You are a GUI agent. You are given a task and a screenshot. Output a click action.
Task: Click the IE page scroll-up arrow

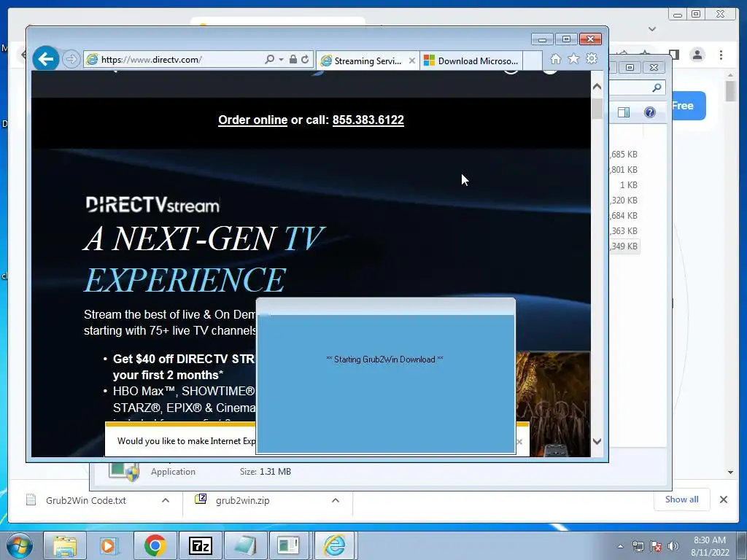pyautogui.click(x=597, y=87)
